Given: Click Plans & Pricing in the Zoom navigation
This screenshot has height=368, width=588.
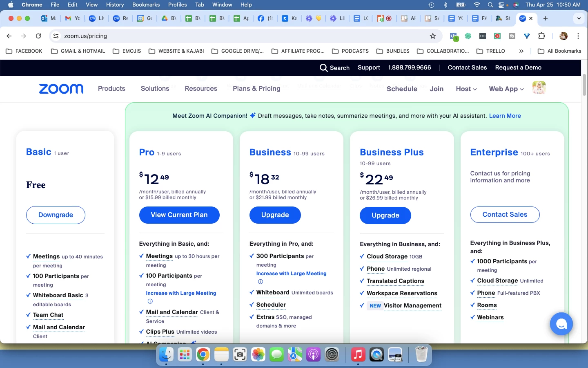Looking at the screenshot, I should (256, 89).
